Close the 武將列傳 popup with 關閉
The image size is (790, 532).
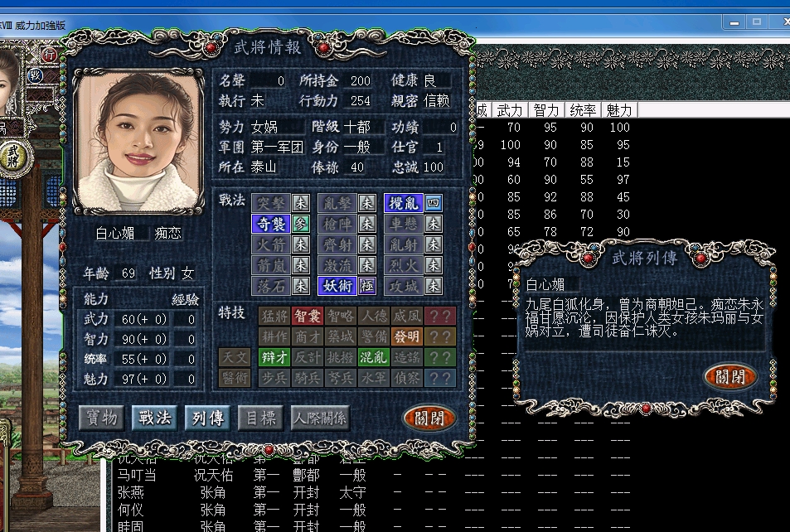[x=729, y=376]
